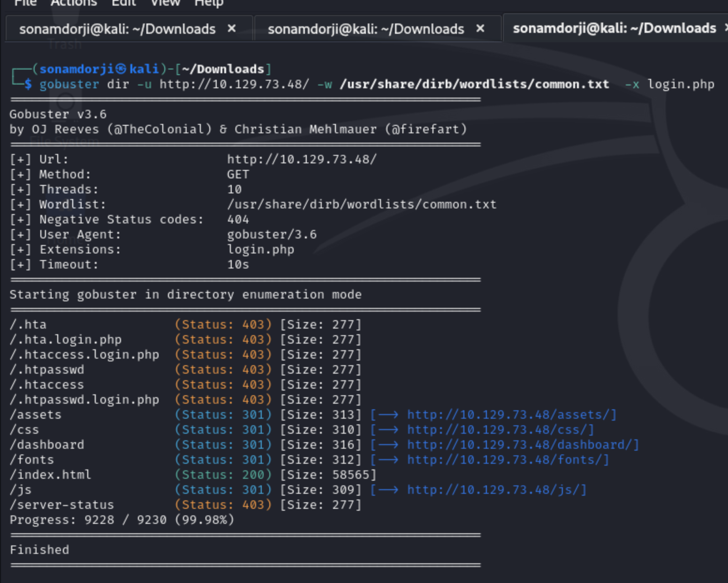The image size is (728, 583).
Task: Open the http://10.129.73.48/dashboard/ link
Action: (519, 445)
